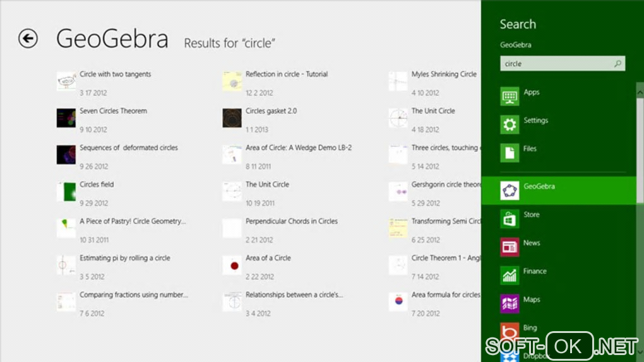The width and height of the screenshot is (644, 362).
Task: Click the 'Finance' label in search pane
Action: (x=535, y=271)
